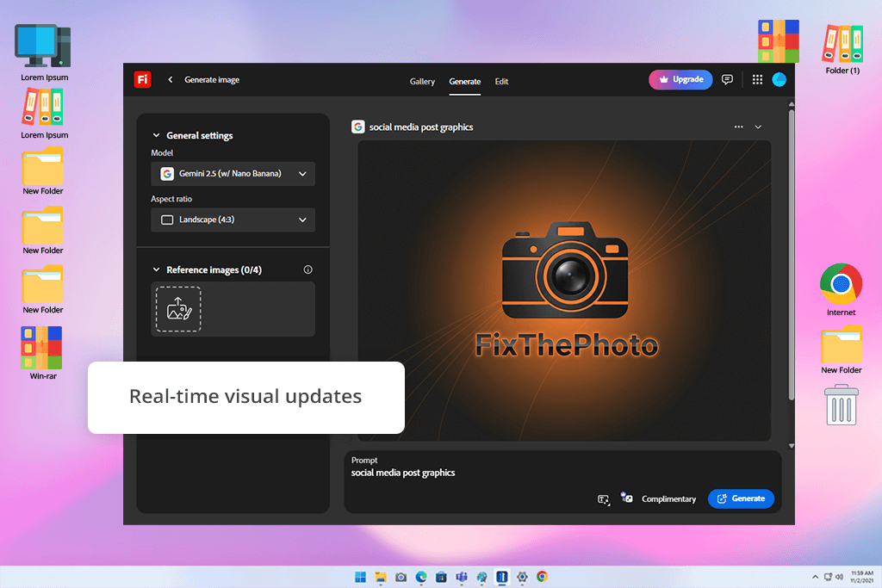This screenshot has width=882, height=588.
Task: Click the results panel vertical scrollbar
Action: (x=792, y=255)
